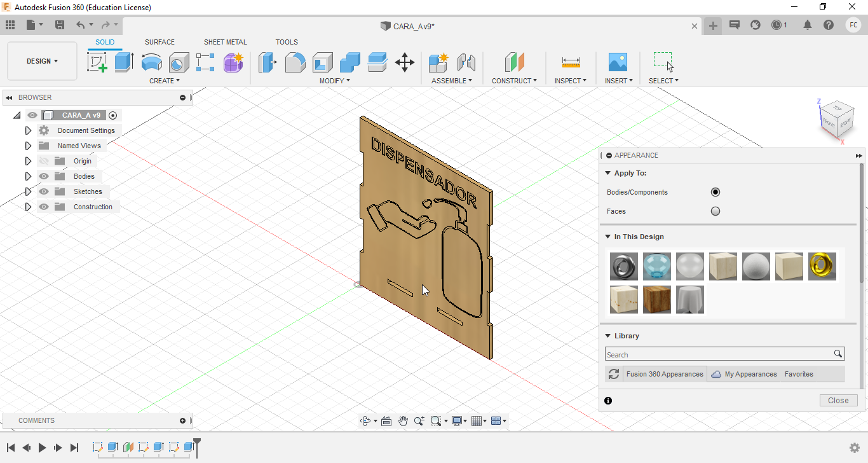Activate the Select tool icon
This screenshot has height=463, width=868.
tap(663, 62)
